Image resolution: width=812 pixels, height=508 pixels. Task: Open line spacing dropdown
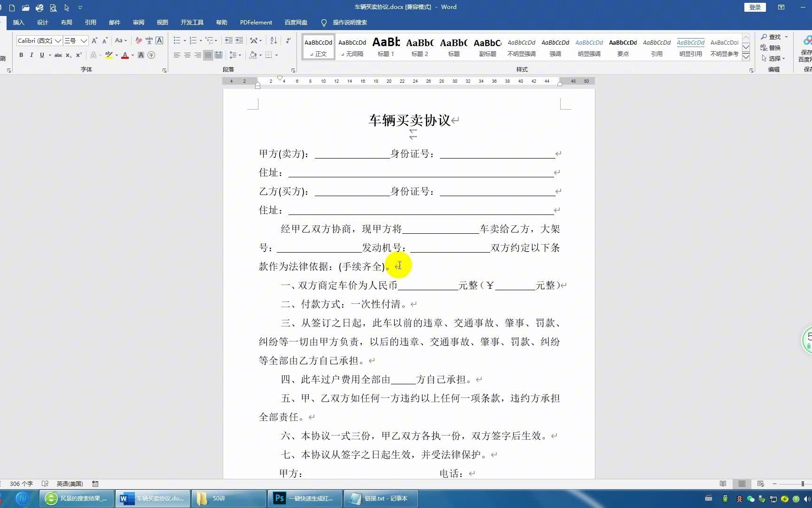(235, 55)
